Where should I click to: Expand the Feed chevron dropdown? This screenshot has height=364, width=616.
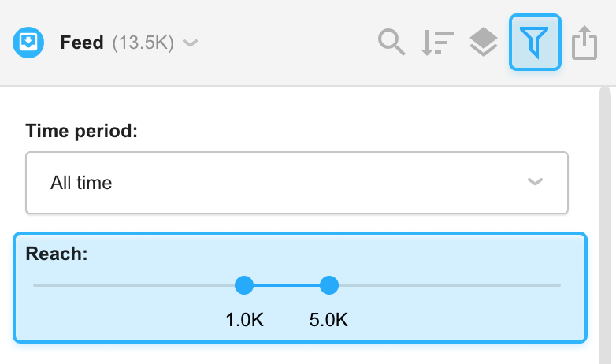pyautogui.click(x=191, y=43)
